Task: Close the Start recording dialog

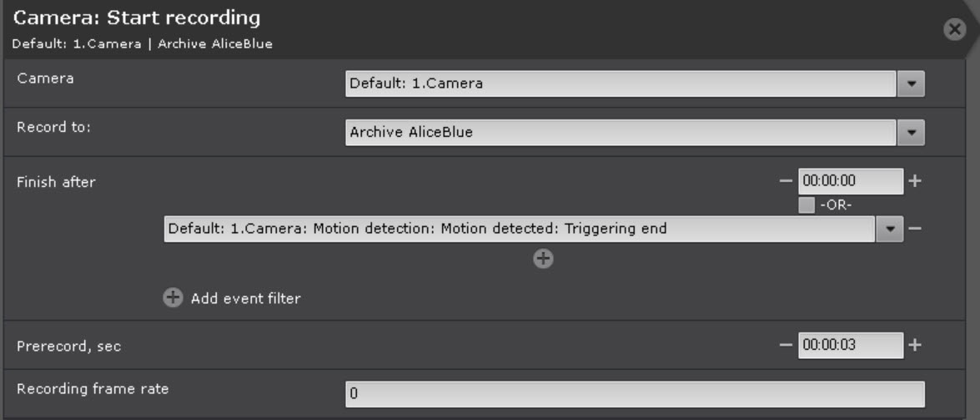Action: [955, 29]
